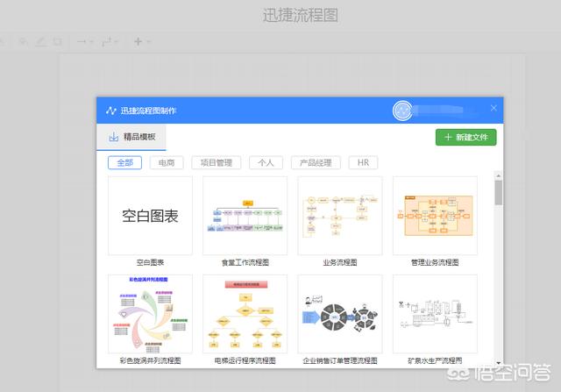This screenshot has height=392, width=561.
Task: Click the straight connection arrow tool in toolbar
Action: [82, 42]
